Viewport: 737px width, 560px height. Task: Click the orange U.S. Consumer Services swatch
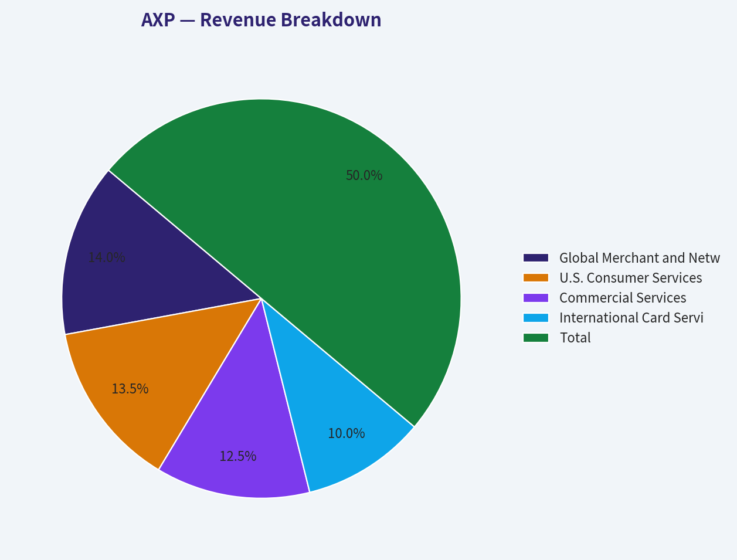(x=536, y=277)
